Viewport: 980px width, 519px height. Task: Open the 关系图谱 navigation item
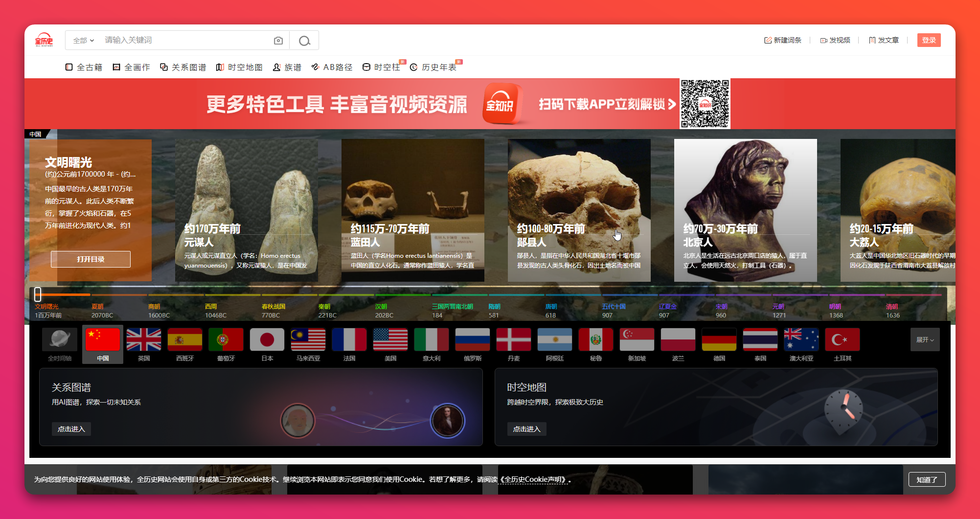183,67
